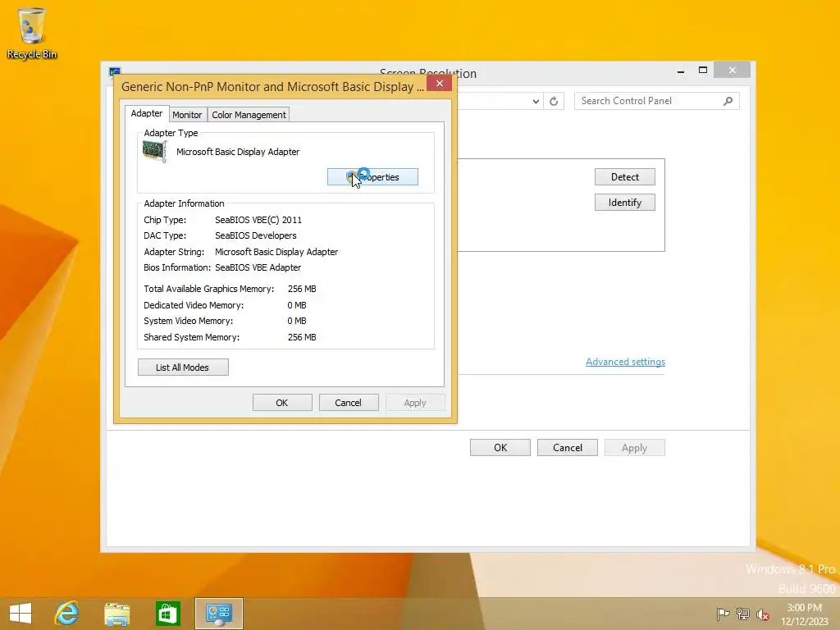Open the Windows Store taskbar icon

167,614
